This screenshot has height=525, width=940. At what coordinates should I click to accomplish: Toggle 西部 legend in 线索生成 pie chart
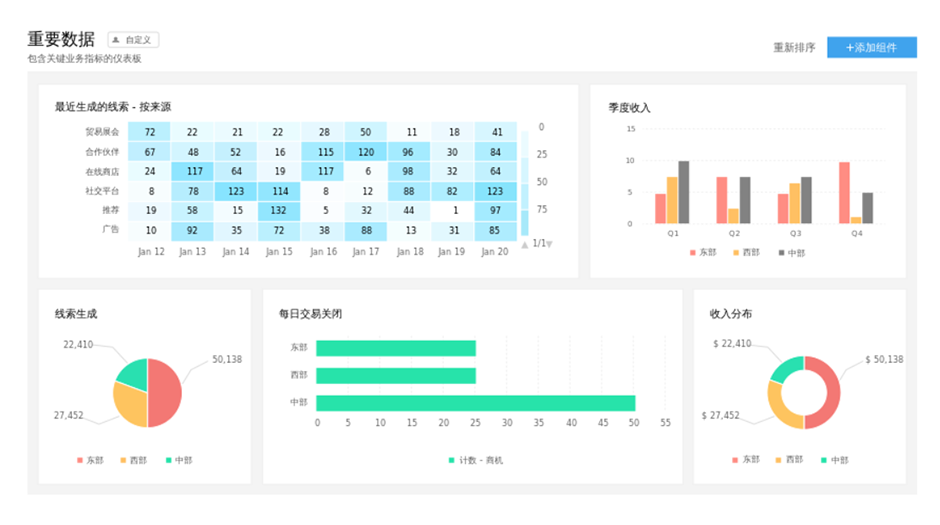tap(133, 460)
